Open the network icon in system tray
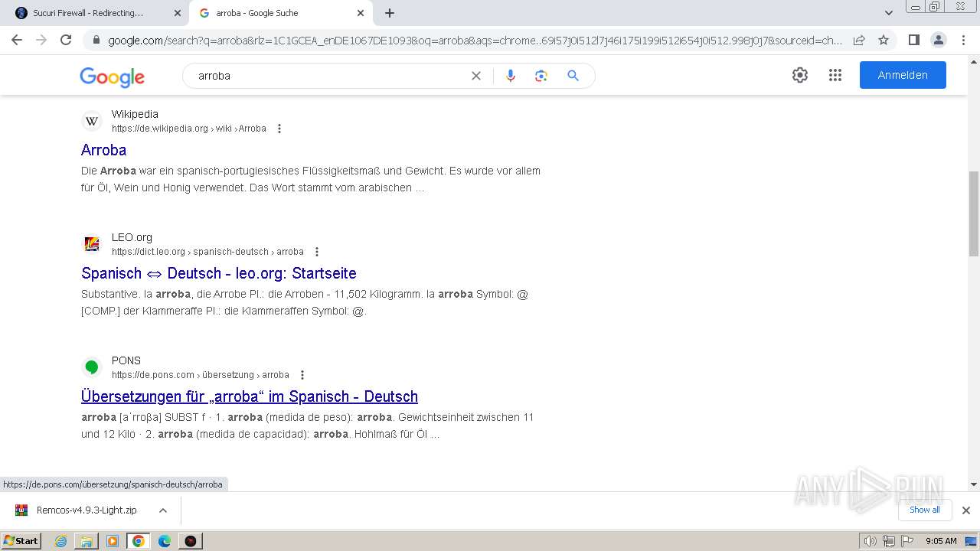980x551 pixels. (x=889, y=541)
